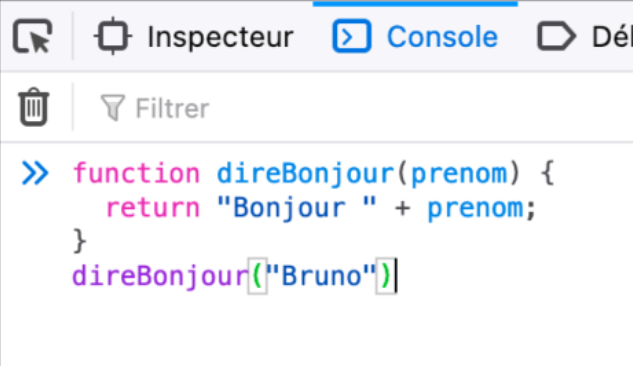Click direBonjour in the function declaration

[x=305, y=174]
